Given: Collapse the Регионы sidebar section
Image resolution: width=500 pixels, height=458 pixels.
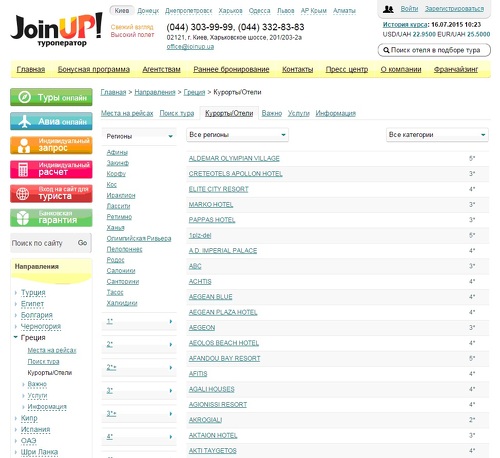Looking at the screenshot, I should tap(139, 136).
